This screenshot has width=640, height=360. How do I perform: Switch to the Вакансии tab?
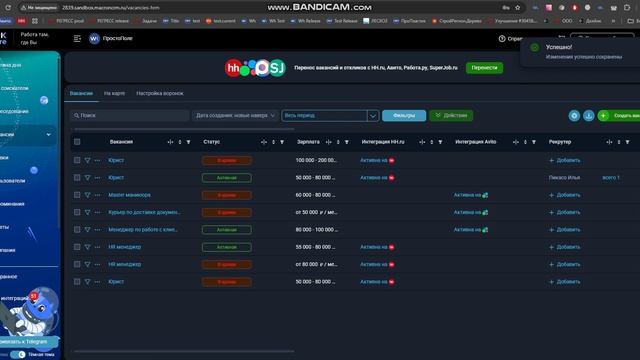(x=81, y=93)
